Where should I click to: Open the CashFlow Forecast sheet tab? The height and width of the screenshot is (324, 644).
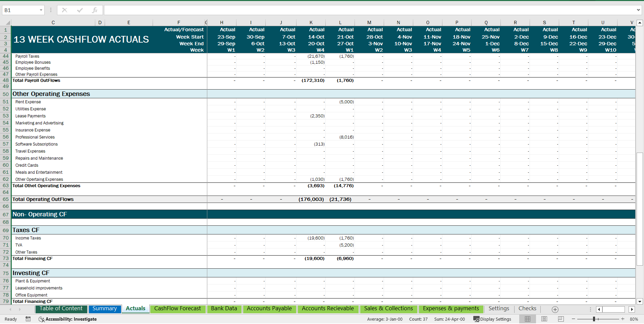tap(177, 309)
